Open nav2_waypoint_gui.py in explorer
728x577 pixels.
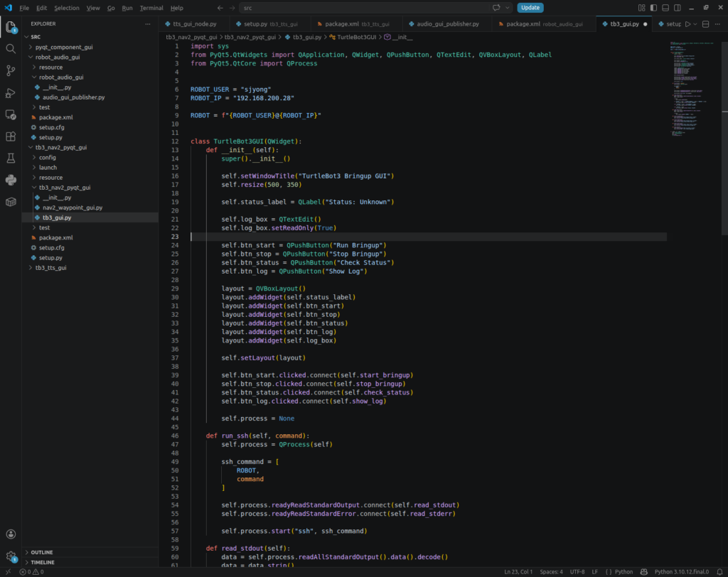point(73,207)
